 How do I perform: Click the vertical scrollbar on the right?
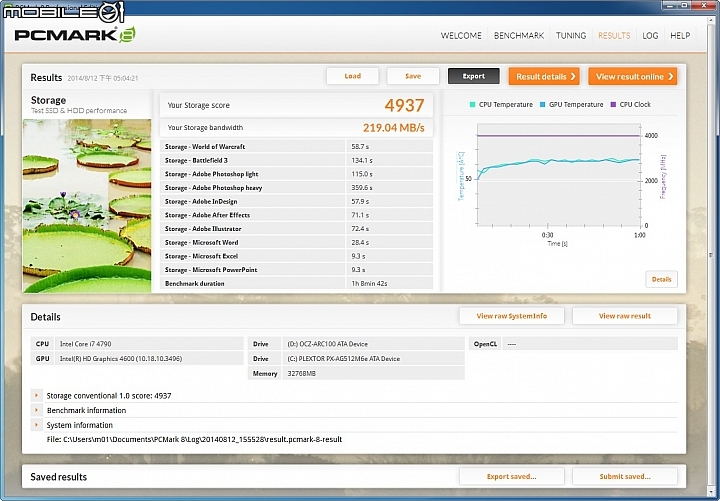pos(711,255)
